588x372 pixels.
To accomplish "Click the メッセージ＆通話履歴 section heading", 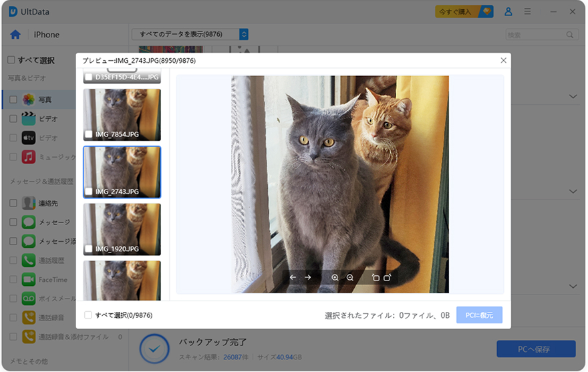I will 41,182.
